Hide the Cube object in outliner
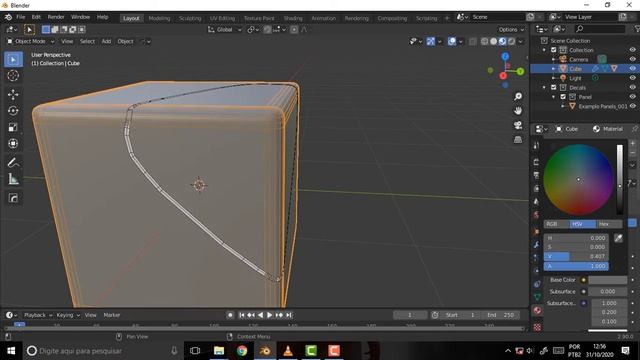Screen dimensions: 640x360 tap(632, 69)
